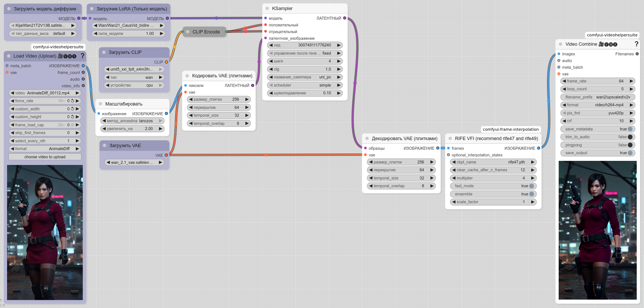Increase сид value with right arrow

click(339, 45)
